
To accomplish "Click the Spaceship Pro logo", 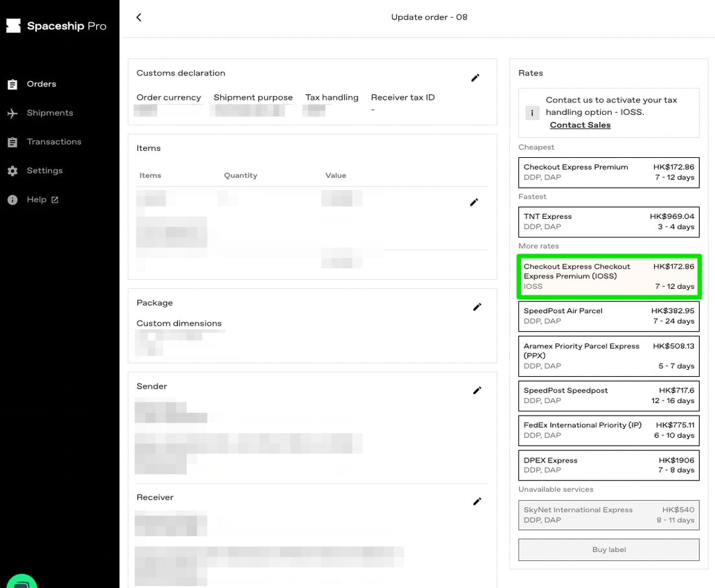I will (x=57, y=26).
